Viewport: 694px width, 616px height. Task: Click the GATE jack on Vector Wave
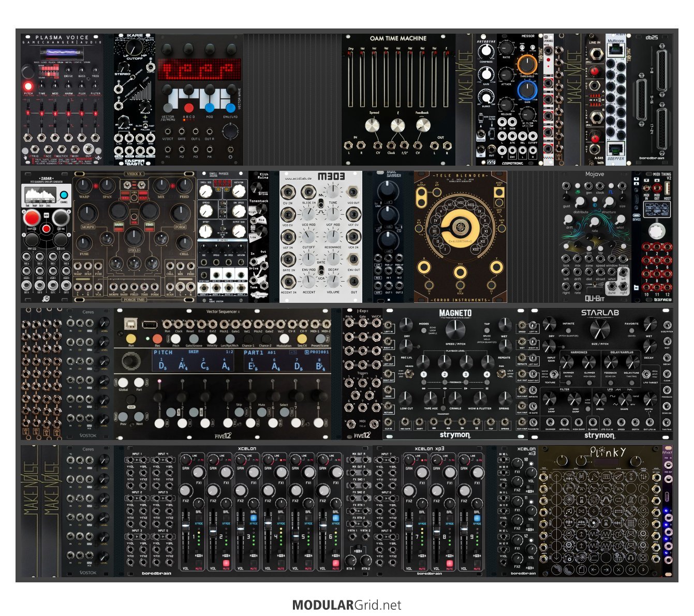click(182, 130)
